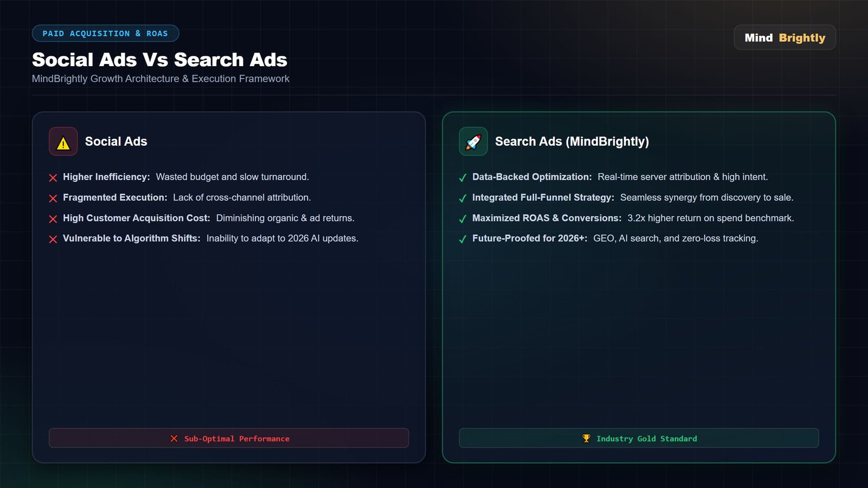Click 'Wasted budget and slow turnaround' text
This screenshot has width=868, height=488.
[232, 177]
